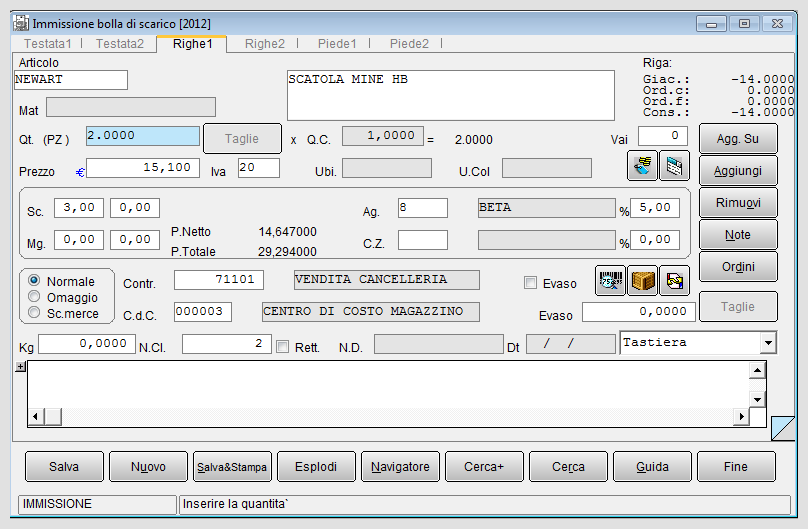Image resolution: width=808 pixels, height=529 pixels.
Task: Switch to the Testata2 tab
Action: pos(120,44)
